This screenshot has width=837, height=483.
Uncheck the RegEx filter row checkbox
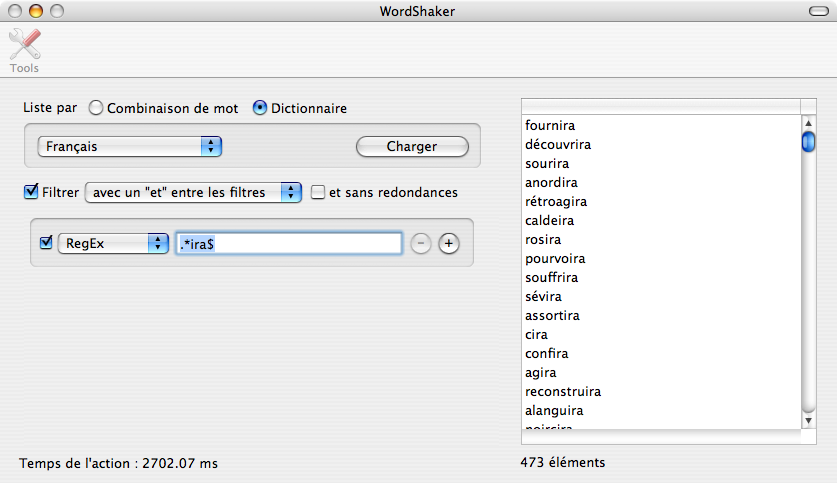click(46, 243)
